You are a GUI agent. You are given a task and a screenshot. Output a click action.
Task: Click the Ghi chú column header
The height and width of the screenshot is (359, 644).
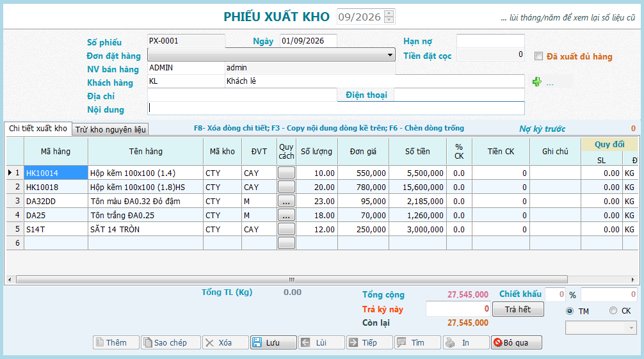tap(555, 152)
